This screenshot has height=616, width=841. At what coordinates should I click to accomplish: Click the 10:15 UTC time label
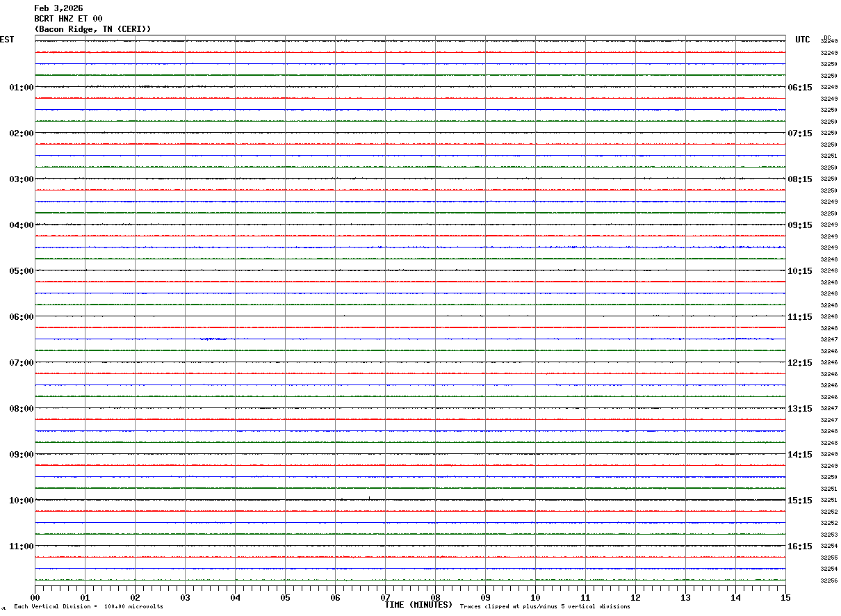click(800, 271)
